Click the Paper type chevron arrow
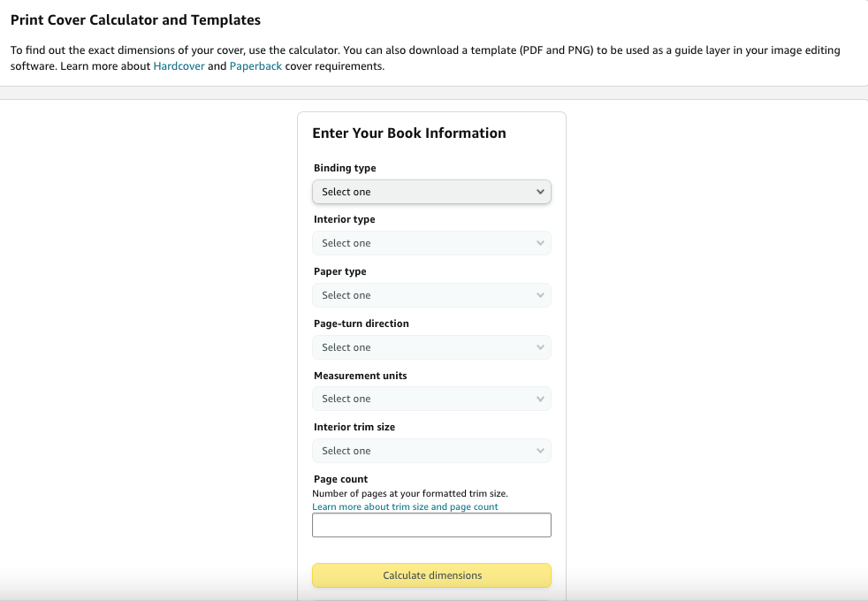868x601 pixels. [540, 295]
